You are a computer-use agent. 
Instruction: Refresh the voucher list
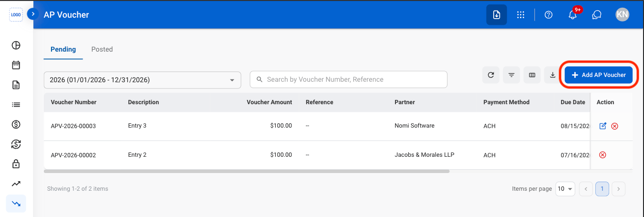pos(491,75)
